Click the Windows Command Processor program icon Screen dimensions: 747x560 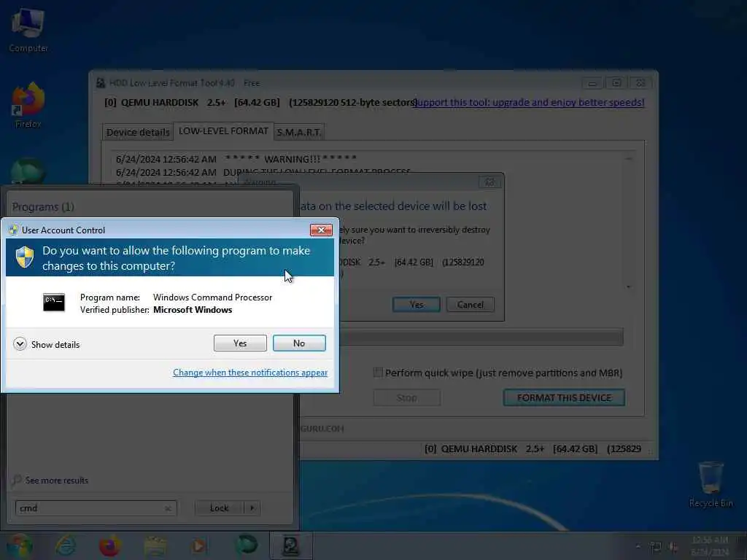[x=54, y=303]
